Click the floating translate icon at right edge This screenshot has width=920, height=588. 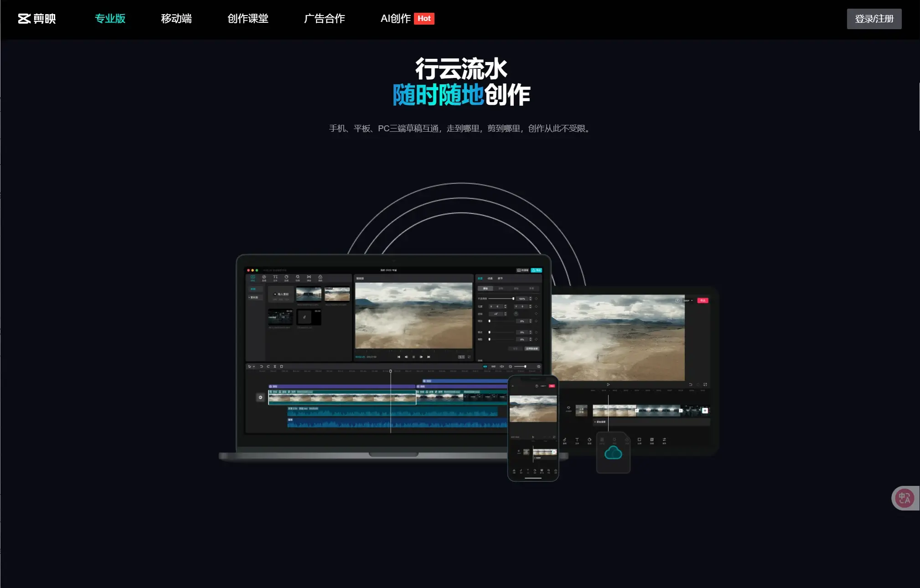click(x=904, y=498)
